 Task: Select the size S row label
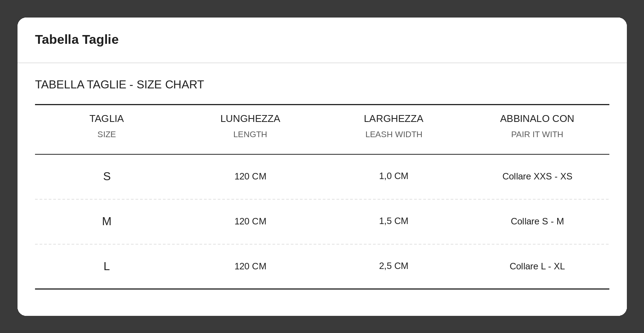tap(107, 176)
